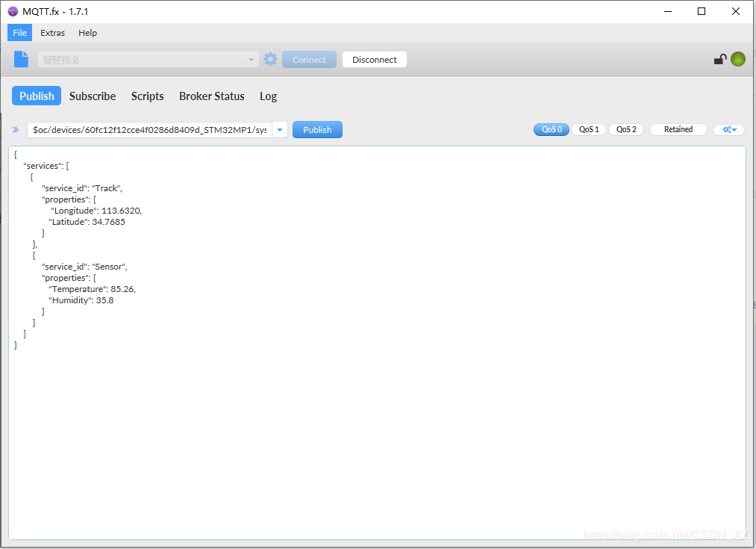Switch to the Publish tab

point(37,96)
